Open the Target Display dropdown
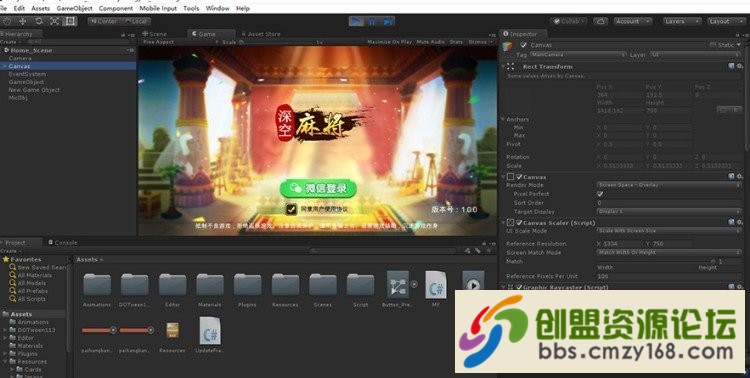 (669, 211)
